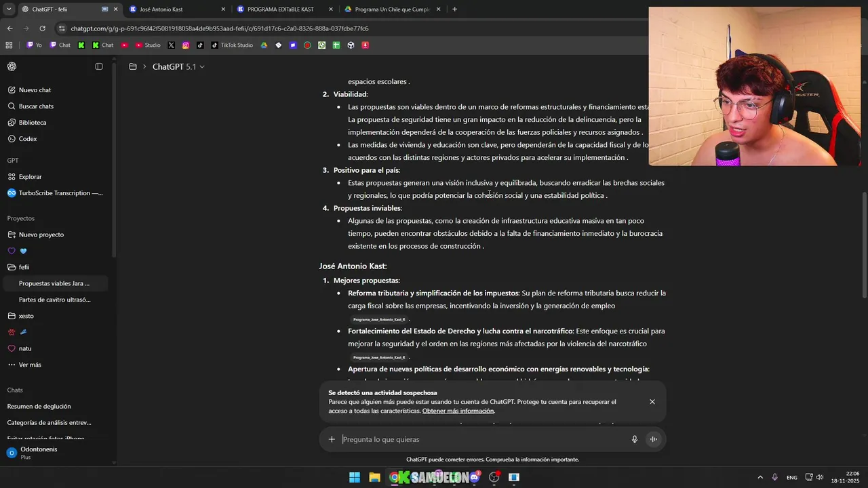
Task: Open a new browser tab
Action: pyautogui.click(x=454, y=9)
